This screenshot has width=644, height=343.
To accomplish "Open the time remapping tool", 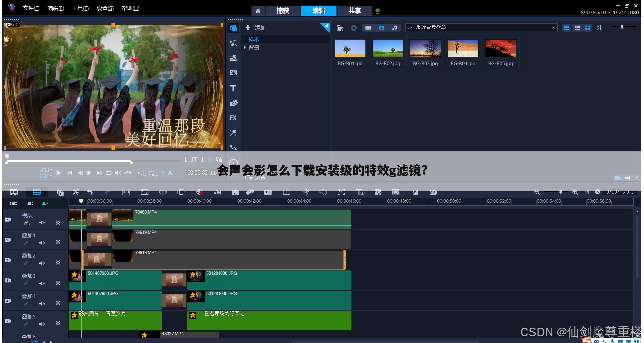I will tap(305, 192).
